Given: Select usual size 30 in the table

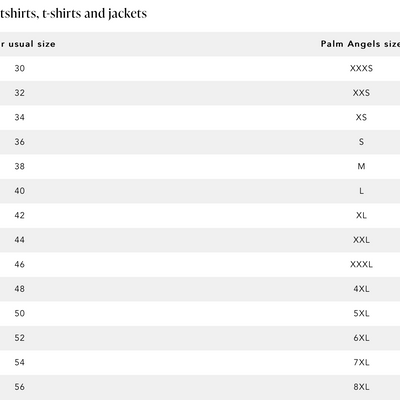Looking at the screenshot, I should click(x=19, y=68).
